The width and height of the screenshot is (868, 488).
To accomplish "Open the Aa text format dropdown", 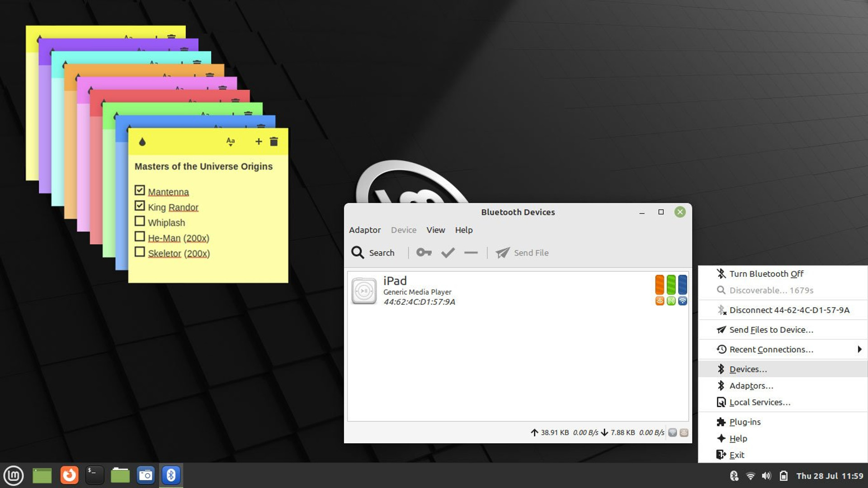I will coord(230,142).
